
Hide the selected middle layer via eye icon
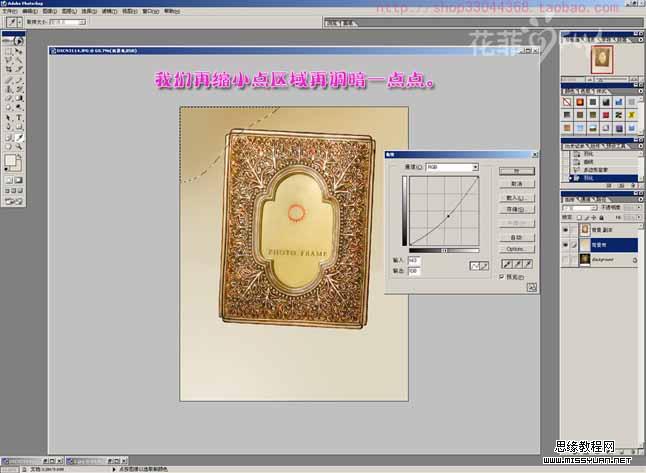(565, 245)
